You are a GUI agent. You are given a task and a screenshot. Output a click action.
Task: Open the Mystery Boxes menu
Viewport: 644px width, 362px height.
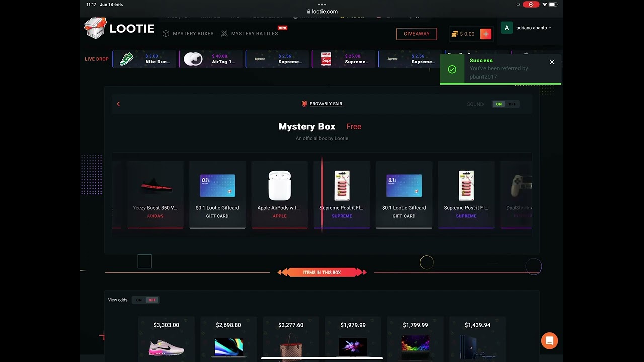(188, 33)
